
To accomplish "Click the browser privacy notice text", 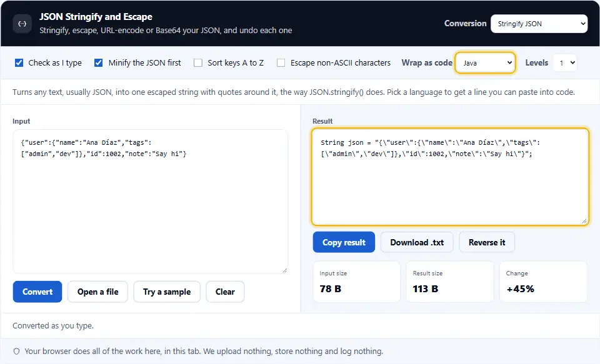I will click(204, 352).
